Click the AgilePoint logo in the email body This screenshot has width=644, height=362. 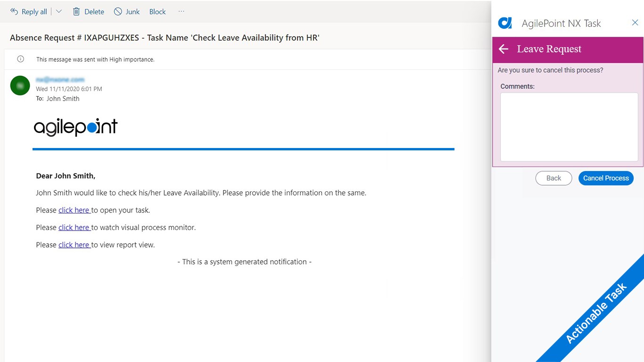pos(75,127)
